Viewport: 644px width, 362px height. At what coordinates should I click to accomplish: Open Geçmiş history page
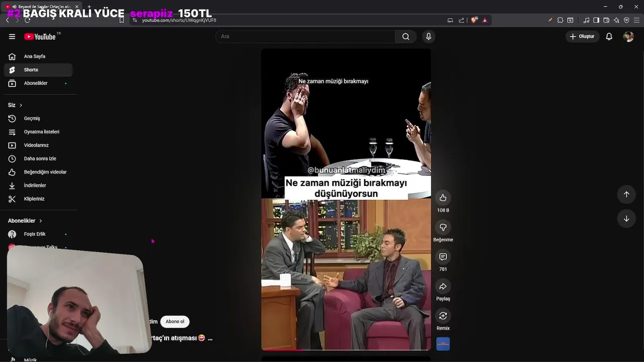click(x=38, y=118)
